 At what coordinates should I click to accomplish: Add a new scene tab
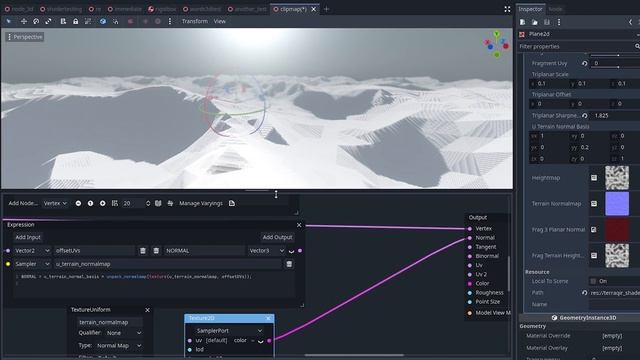[x=326, y=9]
